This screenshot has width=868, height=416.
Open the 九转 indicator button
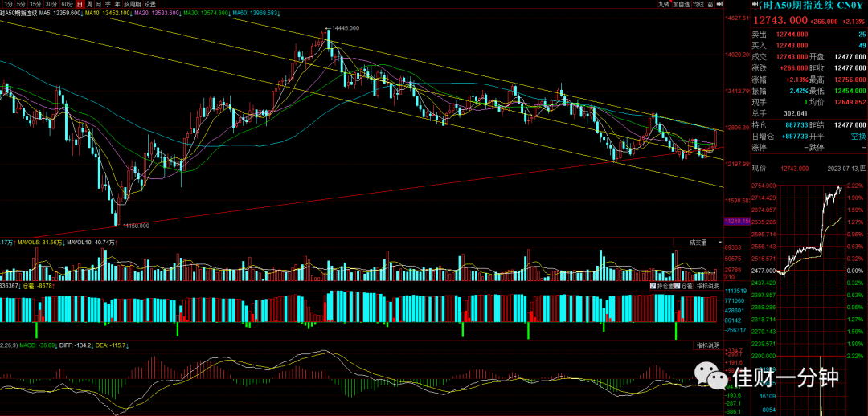pyautogui.click(x=664, y=4)
